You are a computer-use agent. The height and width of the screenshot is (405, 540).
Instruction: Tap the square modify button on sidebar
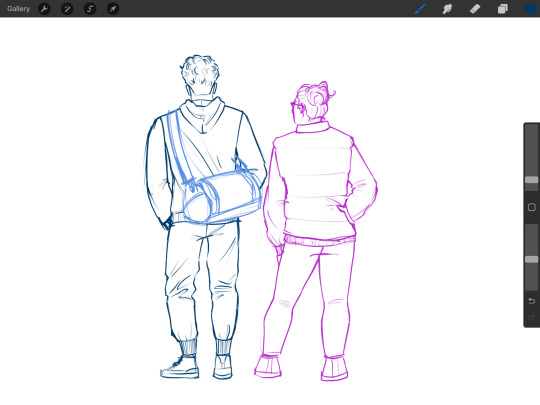click(x=531, y=207)
